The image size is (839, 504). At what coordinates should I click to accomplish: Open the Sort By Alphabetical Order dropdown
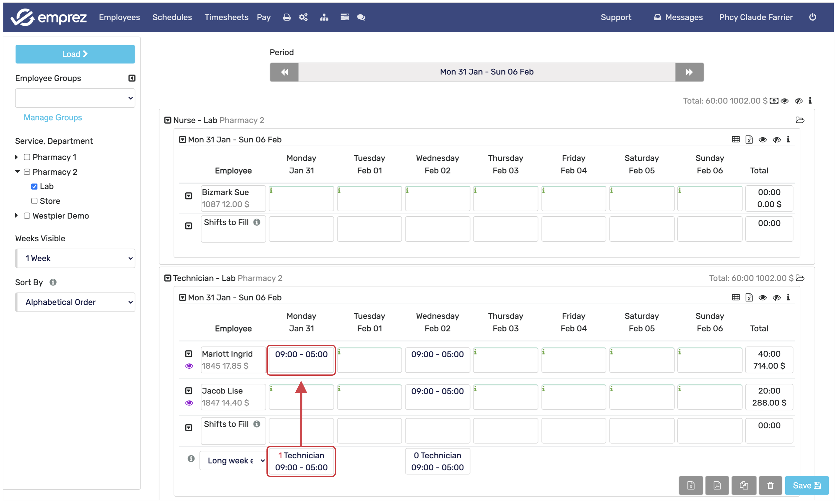click(x=75, y=302)
